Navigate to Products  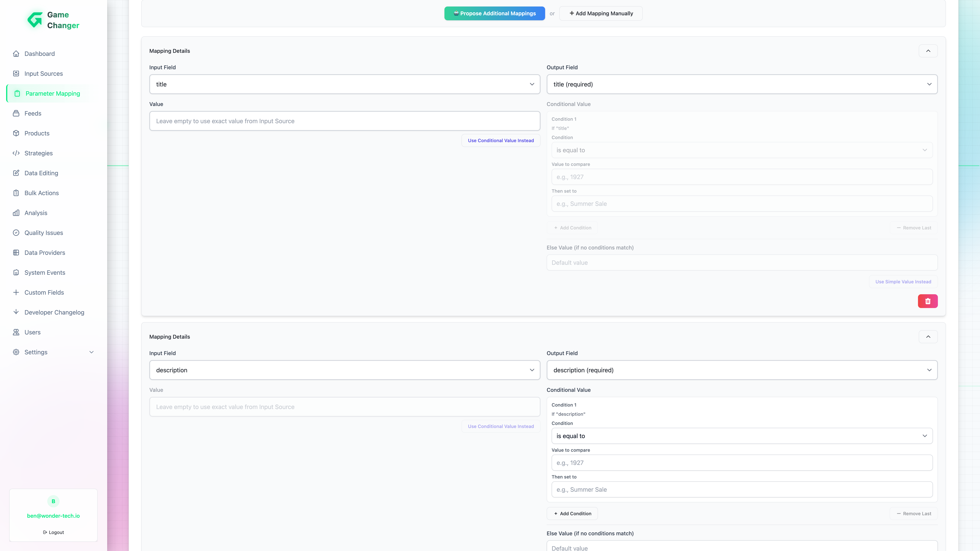tap(37, 133)
